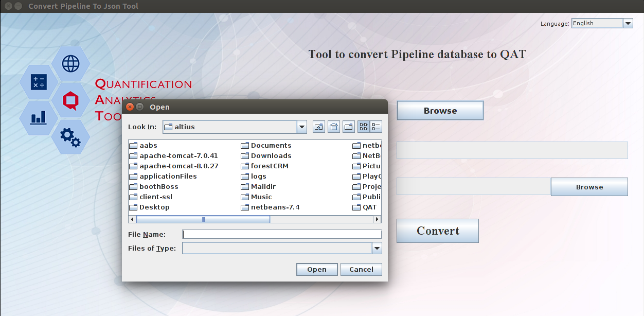Click the first path text field in main window
644x316 pixels.
[512, 150]
